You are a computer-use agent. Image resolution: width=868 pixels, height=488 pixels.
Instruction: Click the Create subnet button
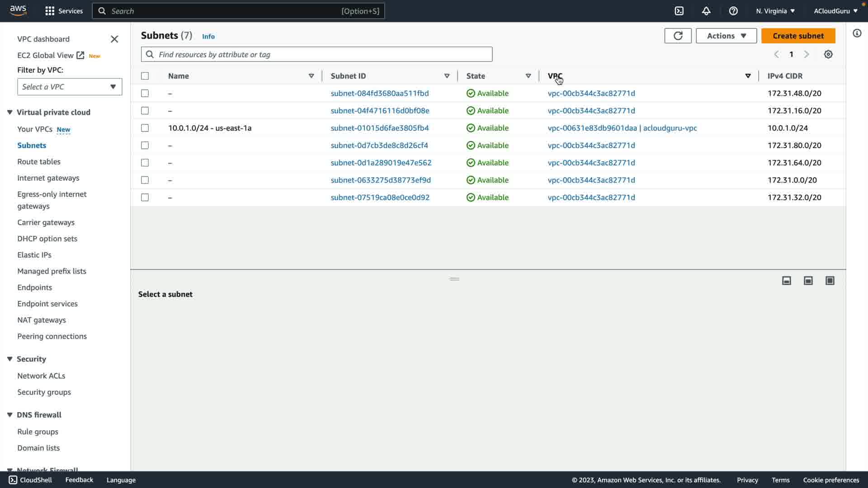tap(798, 36)
